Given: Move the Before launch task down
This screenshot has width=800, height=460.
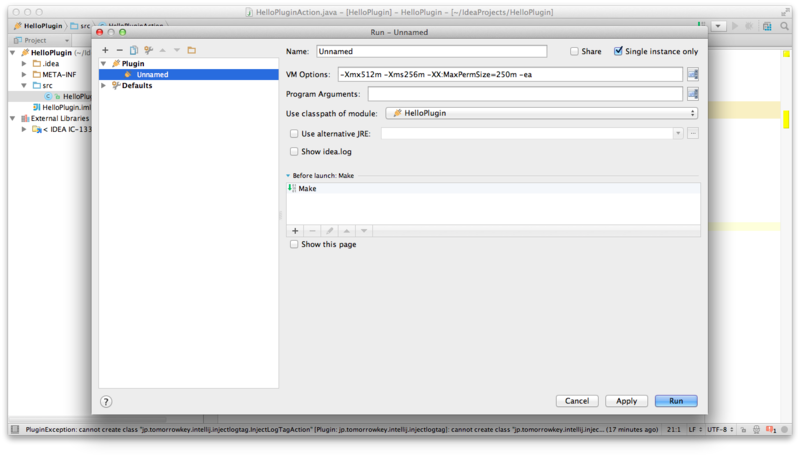Looking at the screenshot, I should click(364, 231).
